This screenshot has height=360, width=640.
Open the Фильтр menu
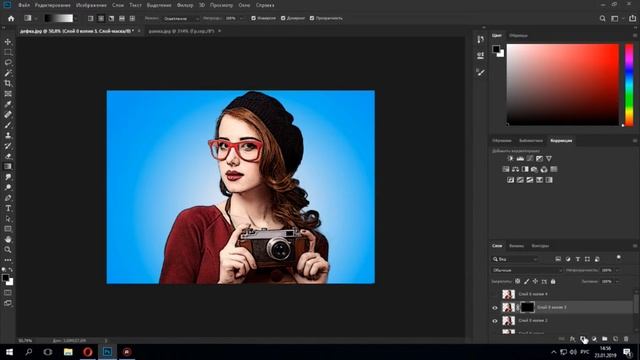coord(185,5)
